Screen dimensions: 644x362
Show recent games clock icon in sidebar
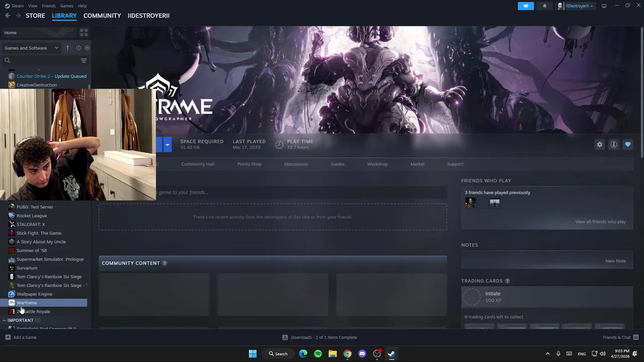[78, 48]
